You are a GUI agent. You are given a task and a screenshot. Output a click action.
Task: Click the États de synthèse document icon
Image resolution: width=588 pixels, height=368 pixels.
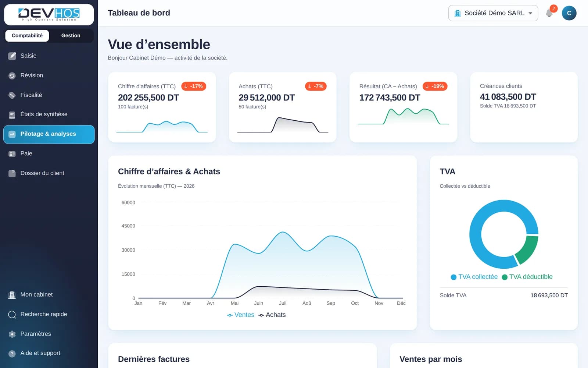tap(12, 115)
